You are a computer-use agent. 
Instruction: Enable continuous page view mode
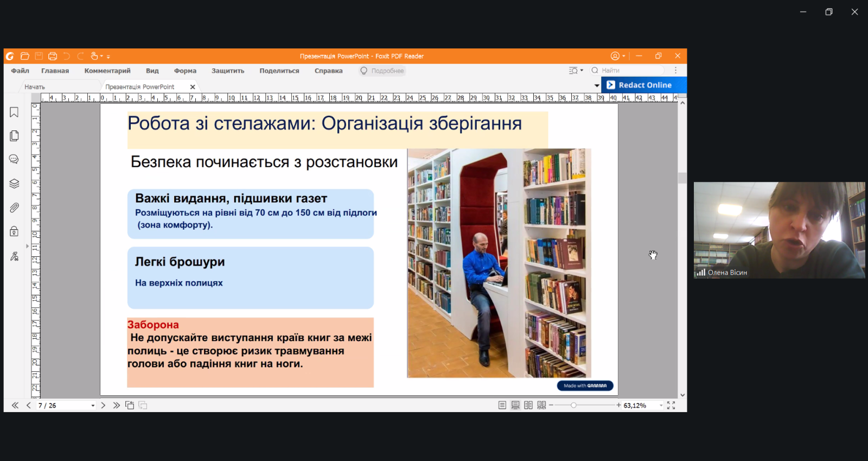click(x=515, y=406)
